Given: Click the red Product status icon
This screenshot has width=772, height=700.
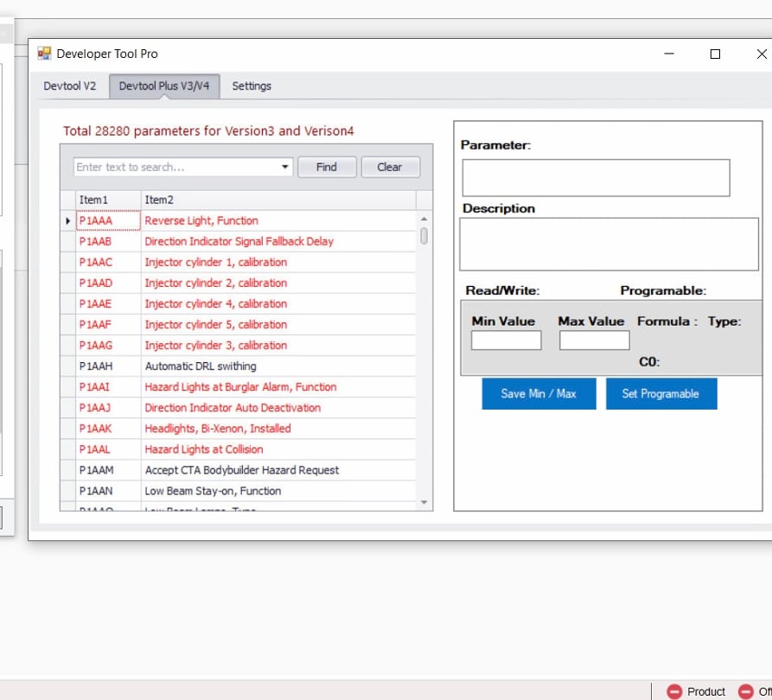Looking at the screenshot, I should 674,691.
